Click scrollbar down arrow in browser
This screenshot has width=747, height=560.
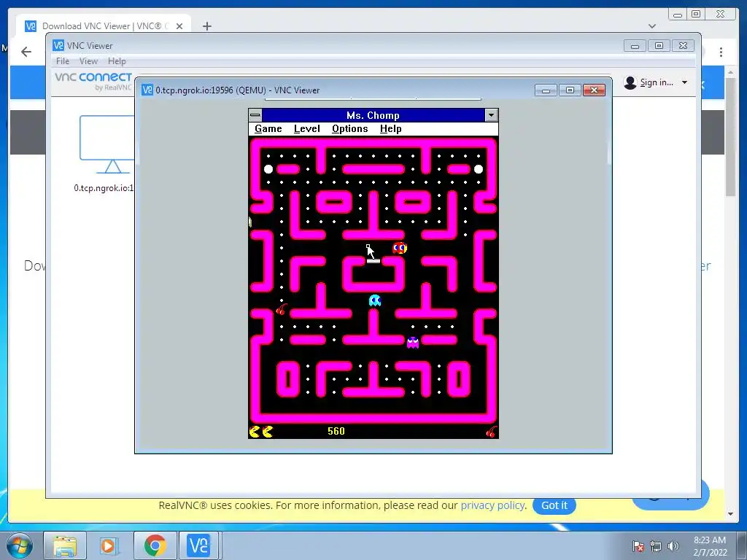tap(731, 514)
